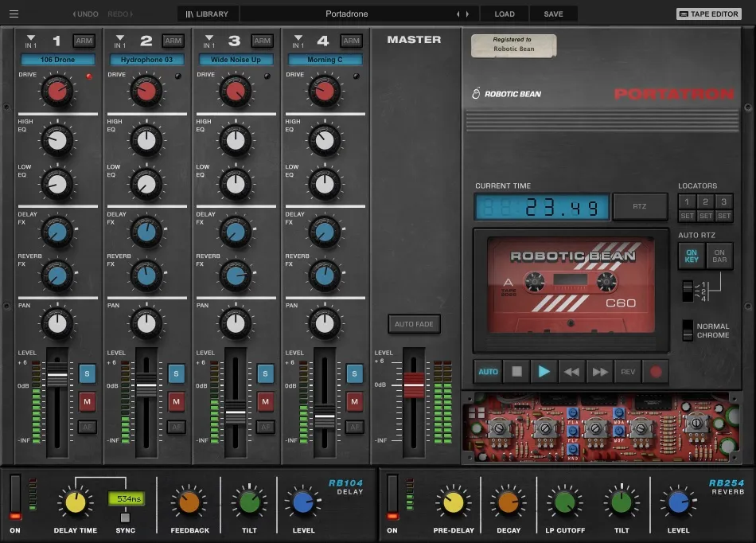The image size is (756, 543).
Task: Select next preset arrow
Action: pos(467,14)
